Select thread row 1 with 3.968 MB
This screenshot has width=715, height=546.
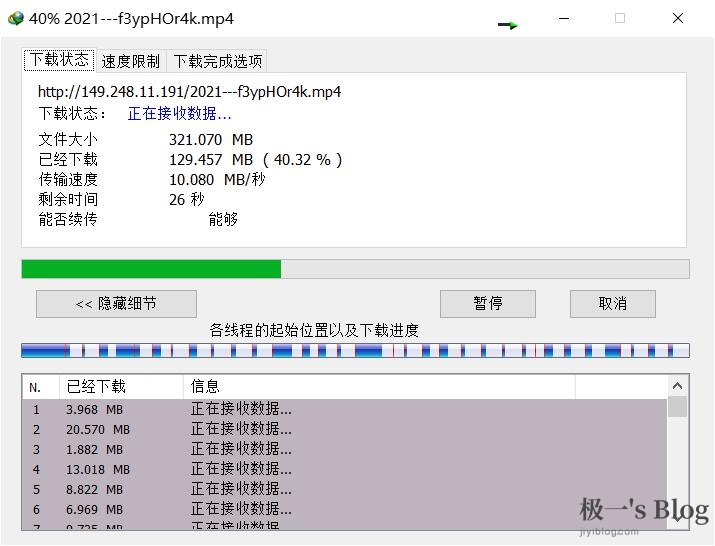[x=345, y=409]
